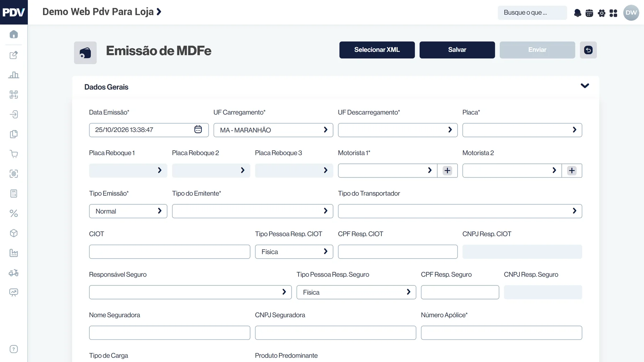
Task: Add a new Motorista 1 with plus button
Action: click(447, 171)
